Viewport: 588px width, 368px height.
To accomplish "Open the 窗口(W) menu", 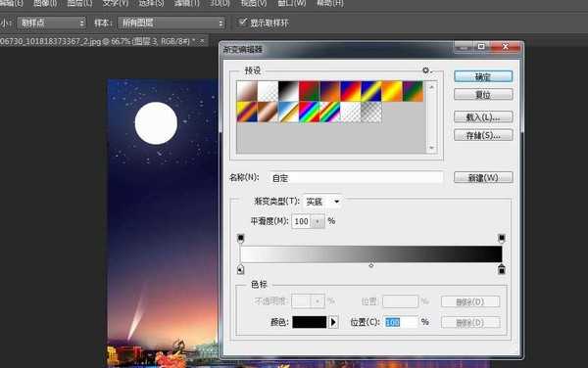I will [x=291, y=3].
